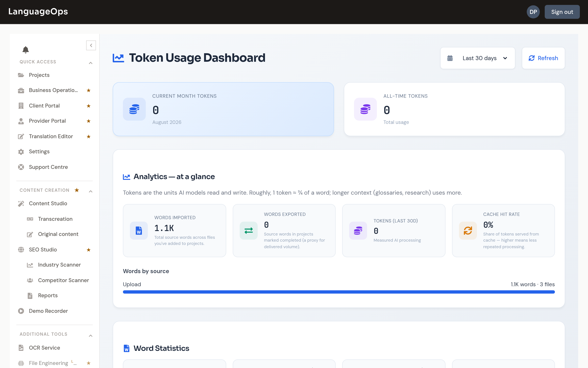Click the Translation Editor pencil icon
The width and height of the screenshot is (588, 368).
(21, 136)
